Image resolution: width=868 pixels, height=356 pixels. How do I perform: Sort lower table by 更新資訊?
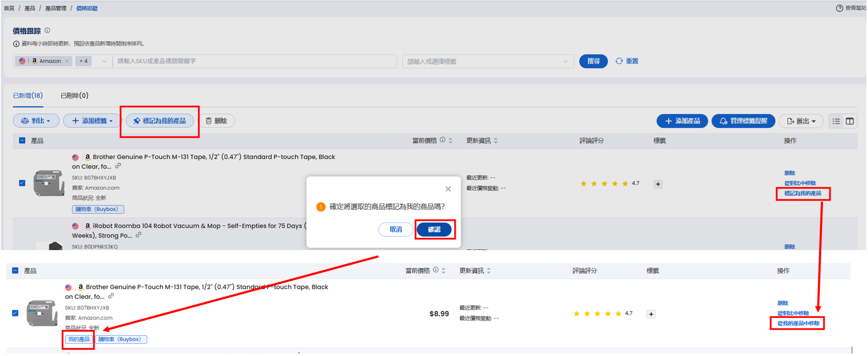tap(489, 270)
